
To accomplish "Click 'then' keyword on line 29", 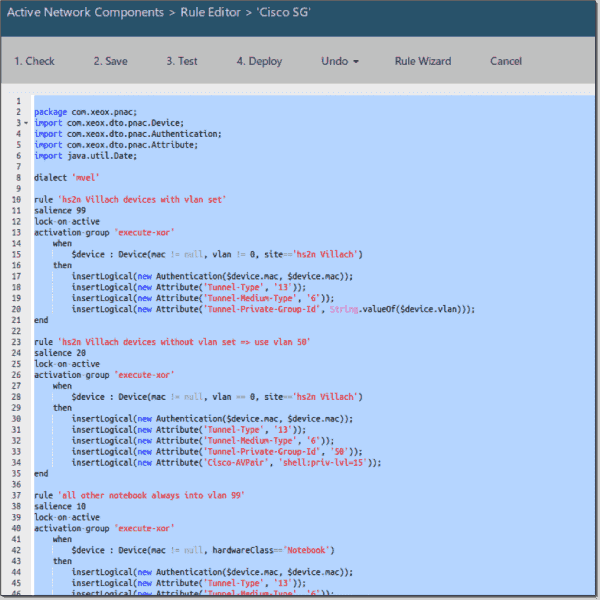I will click(62, 408).
